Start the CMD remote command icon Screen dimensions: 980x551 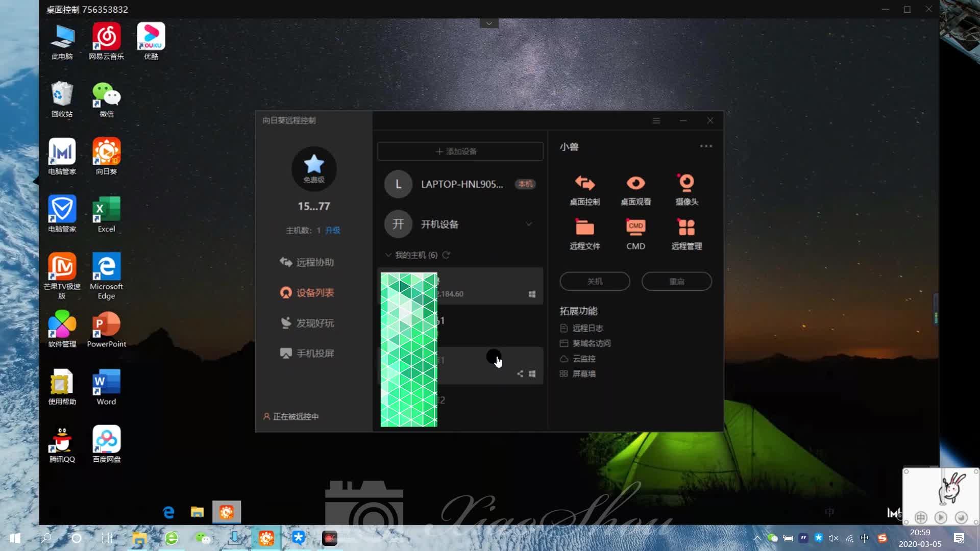click(635, 228)
